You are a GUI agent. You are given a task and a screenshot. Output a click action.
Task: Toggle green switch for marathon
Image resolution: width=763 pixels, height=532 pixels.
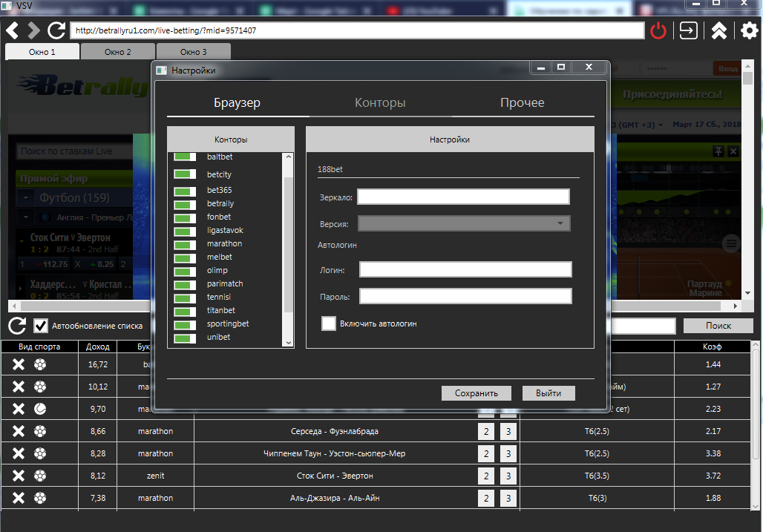pos(185,244)
